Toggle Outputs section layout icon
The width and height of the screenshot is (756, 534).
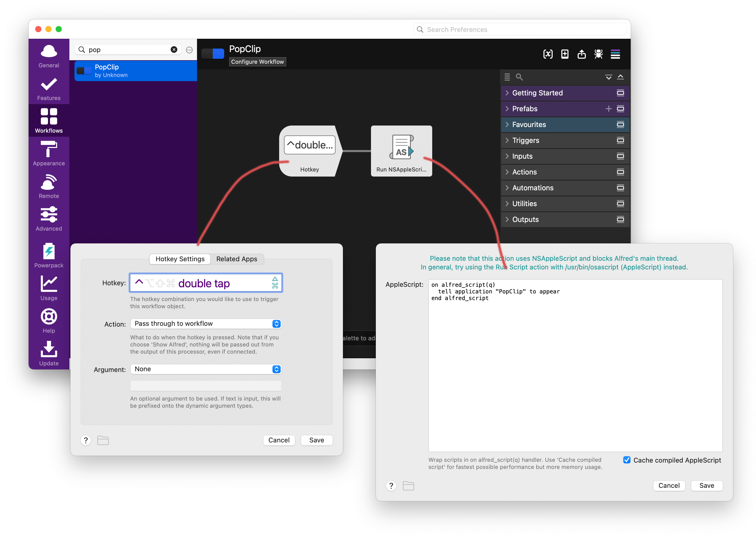[620, 219]
